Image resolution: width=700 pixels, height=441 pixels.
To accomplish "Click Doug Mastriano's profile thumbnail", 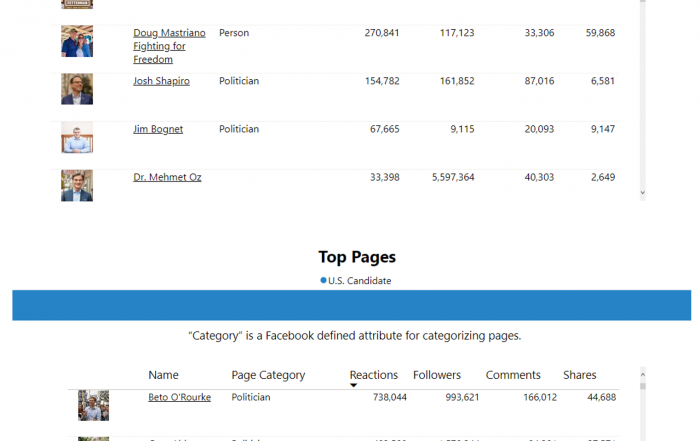I will [x=77, y=41].
